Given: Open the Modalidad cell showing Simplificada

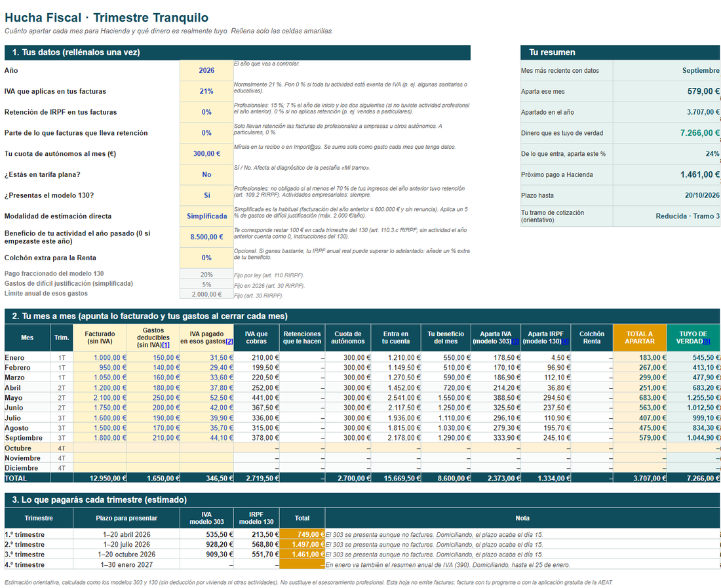Looking at the screenshot, I should 206,216.
